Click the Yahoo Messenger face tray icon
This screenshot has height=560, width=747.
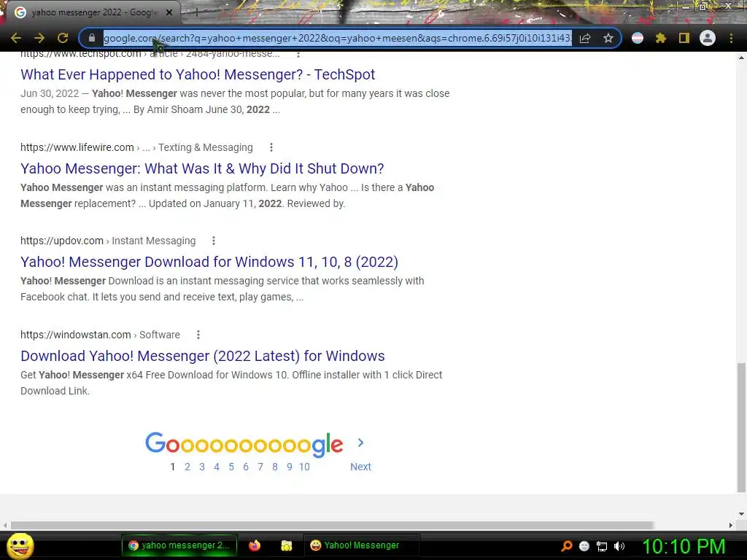[584, 546]
